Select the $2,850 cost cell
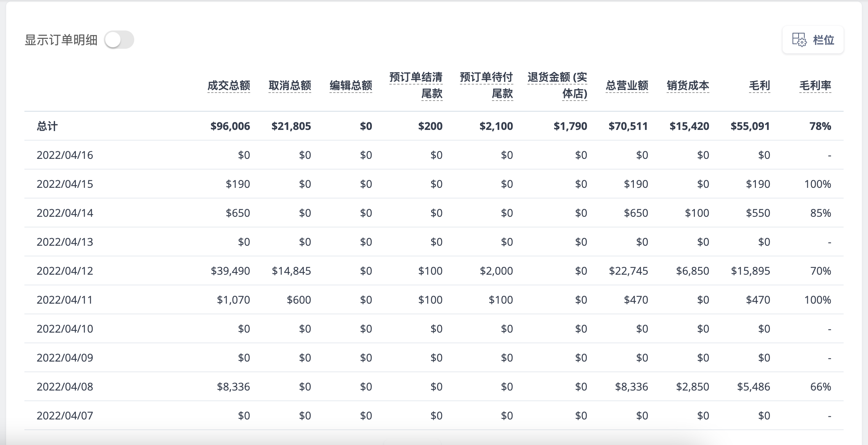This screenshot has height=445, width=868. [x=693, y=387]
